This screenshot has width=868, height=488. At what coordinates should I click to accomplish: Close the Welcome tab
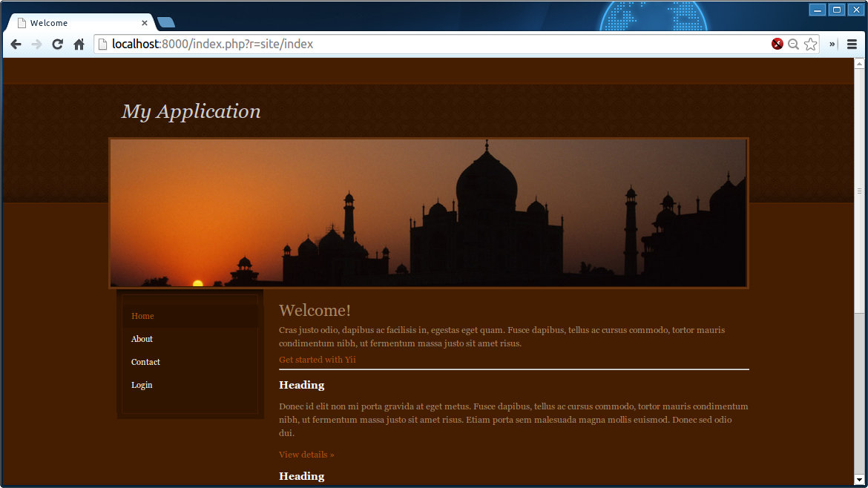click(145, 23)
